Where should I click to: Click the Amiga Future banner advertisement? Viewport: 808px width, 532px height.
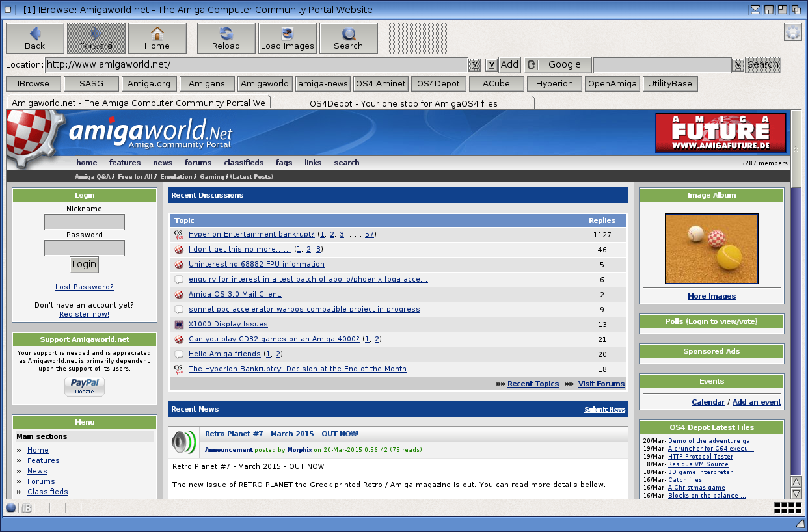click(x=721, y=133)
